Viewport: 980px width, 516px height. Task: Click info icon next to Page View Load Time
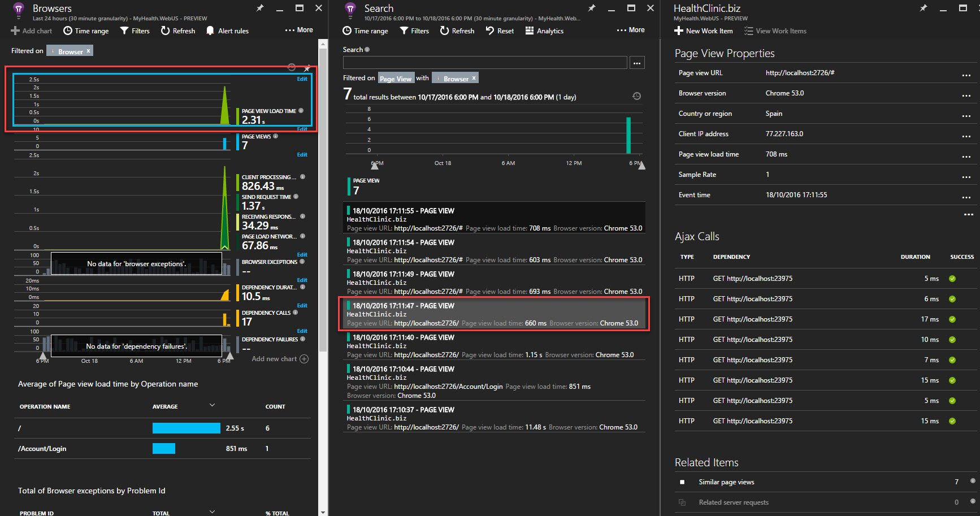click(x=301, y=111)
